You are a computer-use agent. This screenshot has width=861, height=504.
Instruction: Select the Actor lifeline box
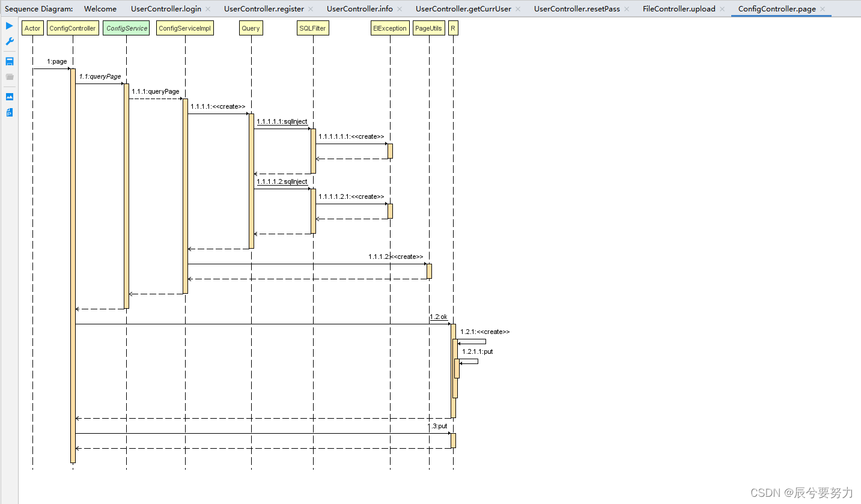(33, 28)
